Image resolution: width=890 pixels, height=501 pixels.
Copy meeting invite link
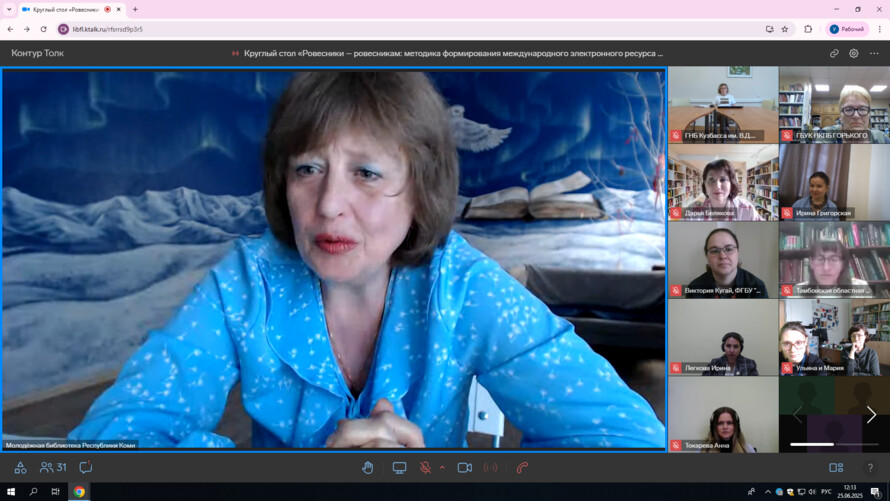tap(834, 53)
